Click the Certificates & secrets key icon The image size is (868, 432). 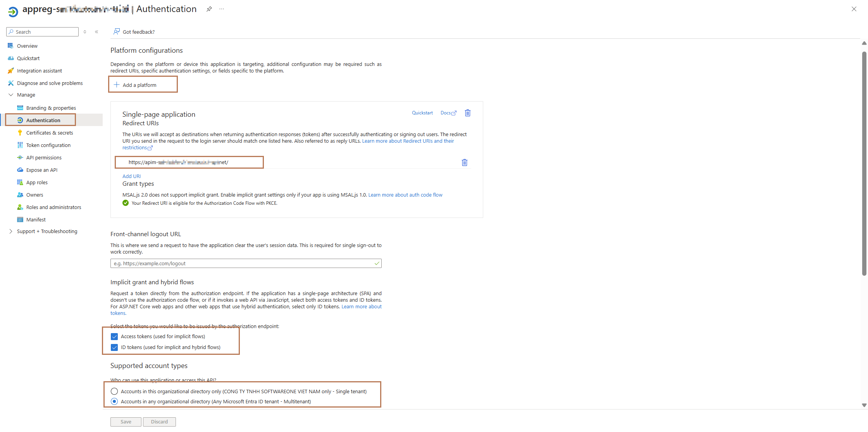pyautogui.click(x=20, y=133)
